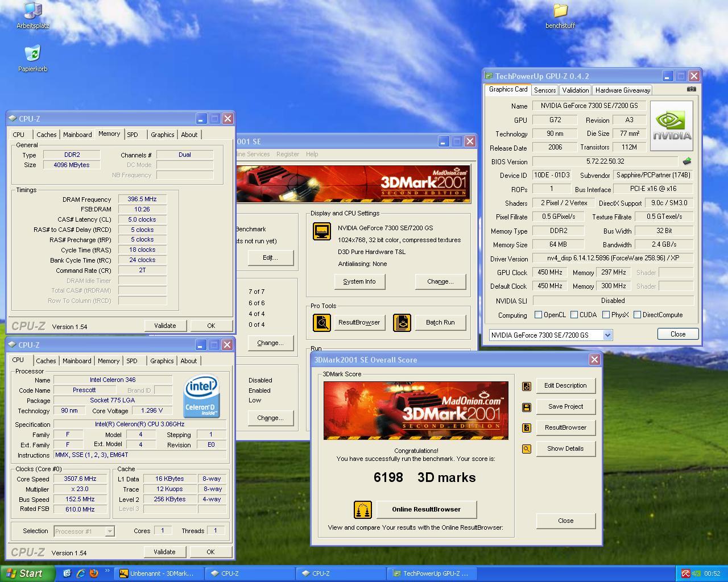Click the Edit Description icon in score dialog
Screen dimensions: 728x582
click(527, 386)
